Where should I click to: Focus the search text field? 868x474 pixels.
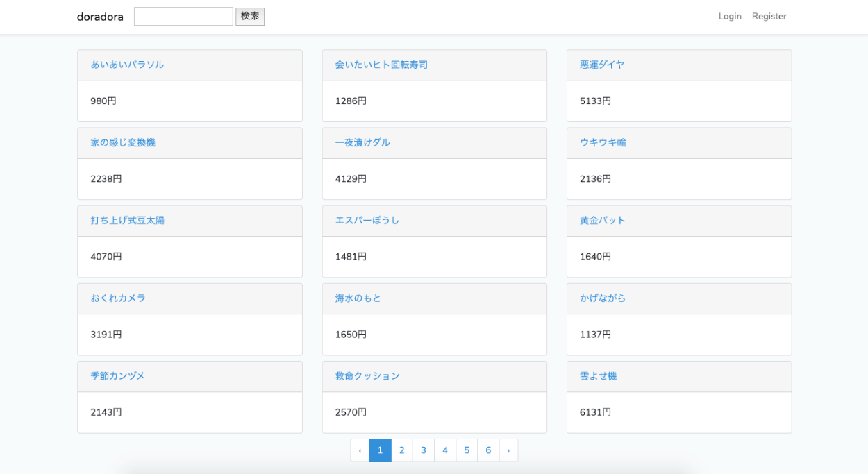[x=183, y=17]
